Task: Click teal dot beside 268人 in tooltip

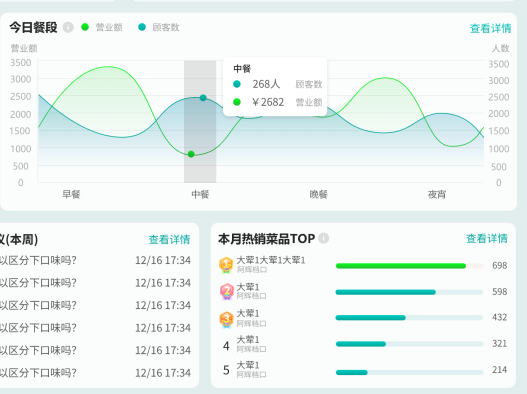Action: tap(237, 84)
